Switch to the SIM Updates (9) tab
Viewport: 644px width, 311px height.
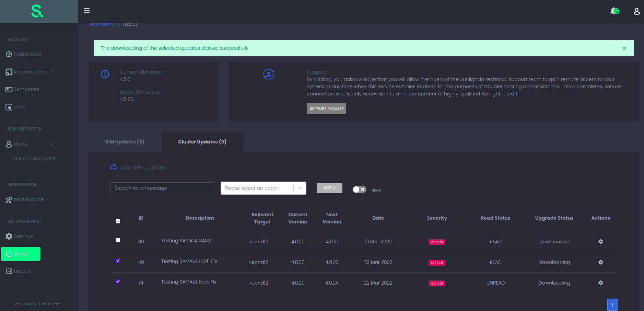[125, 142]
